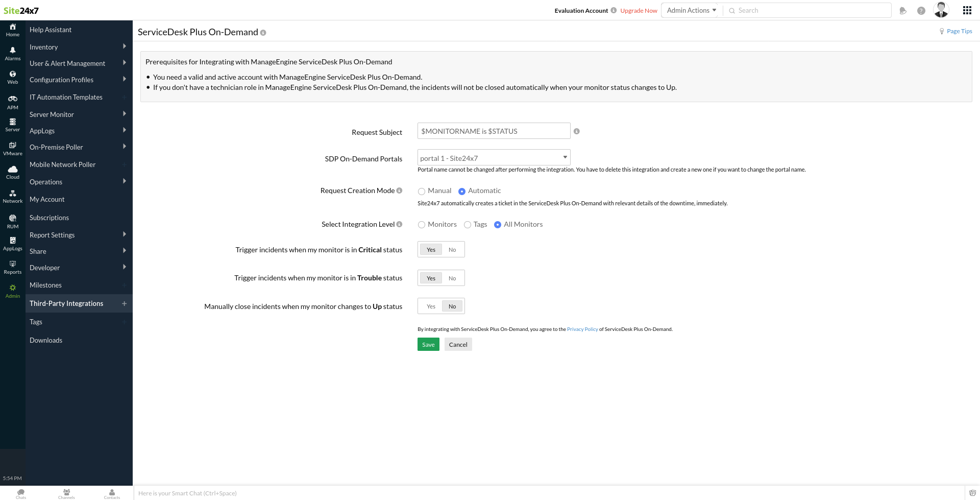This screenshot has width=980, height=500.
Task: Open the Privacy Policy link
Action: 582,329
